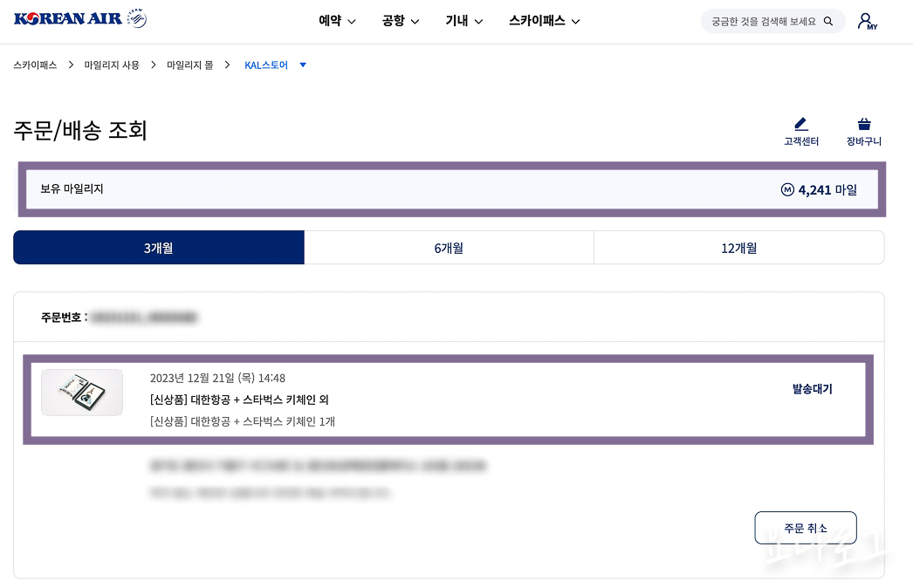The width and height of the screenshot is (913, 588).
Task: Switch to the 12개월 tab
Action: click(738, 247)
